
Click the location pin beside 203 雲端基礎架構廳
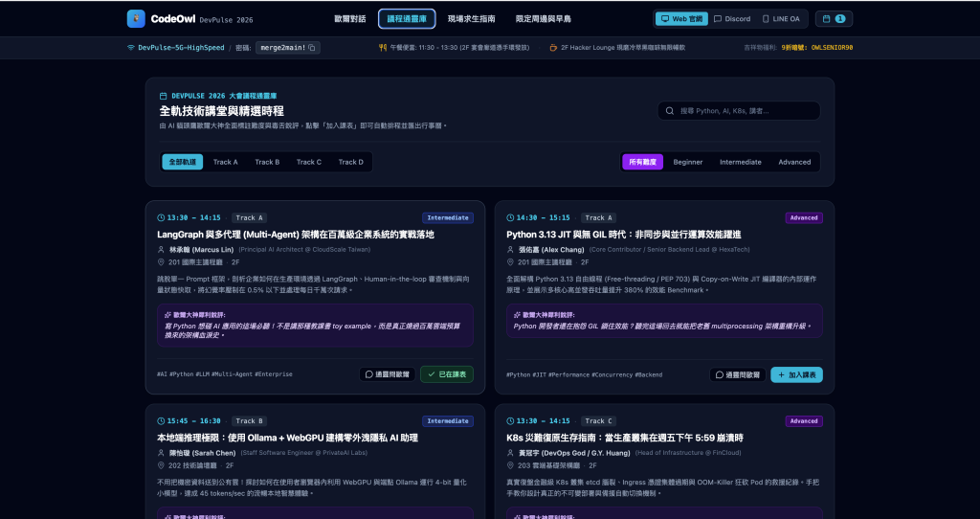pyautogui.click(x=511, y=465)
